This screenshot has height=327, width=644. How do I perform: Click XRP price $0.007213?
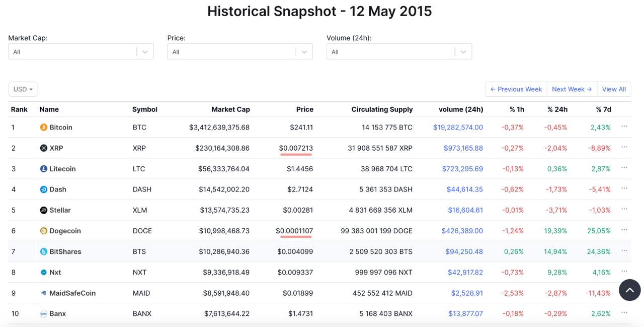point(296,148)
